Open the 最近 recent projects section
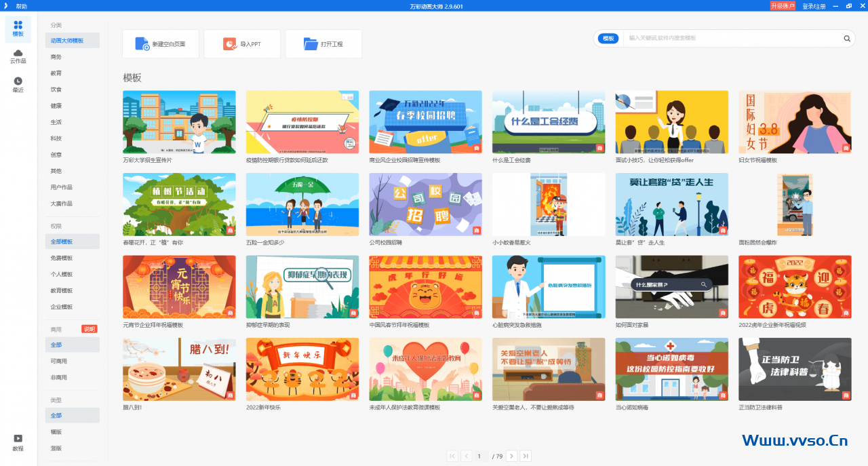This screenshot has width=868, height=466. [18, 85]
